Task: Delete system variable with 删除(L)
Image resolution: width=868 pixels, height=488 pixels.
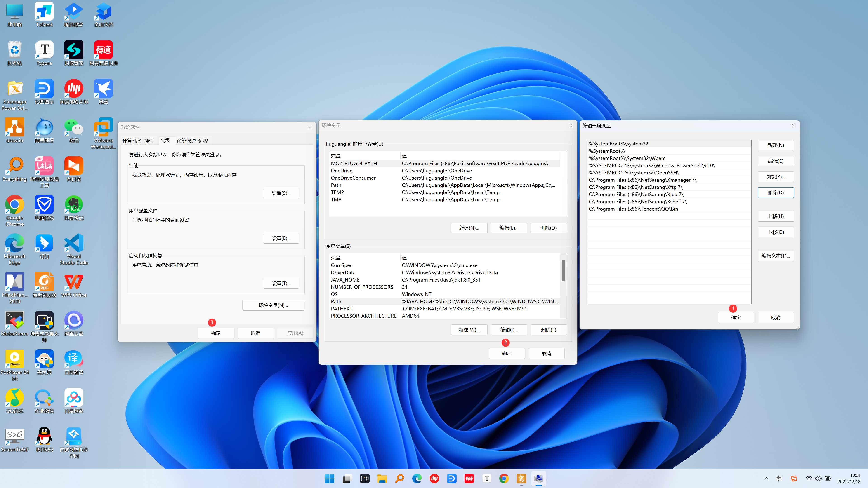Action: pos(549,330)
